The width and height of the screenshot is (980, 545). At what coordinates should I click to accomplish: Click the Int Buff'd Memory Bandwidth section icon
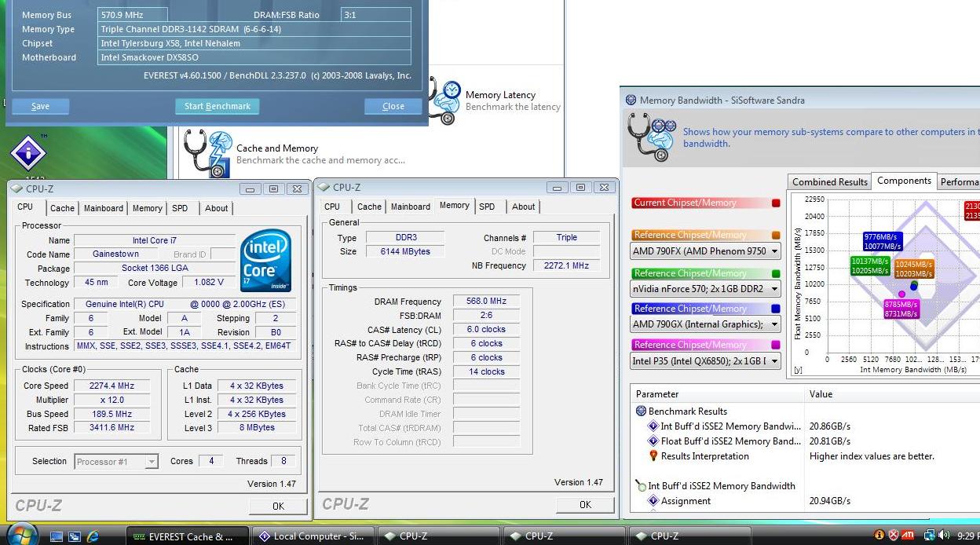641,486
